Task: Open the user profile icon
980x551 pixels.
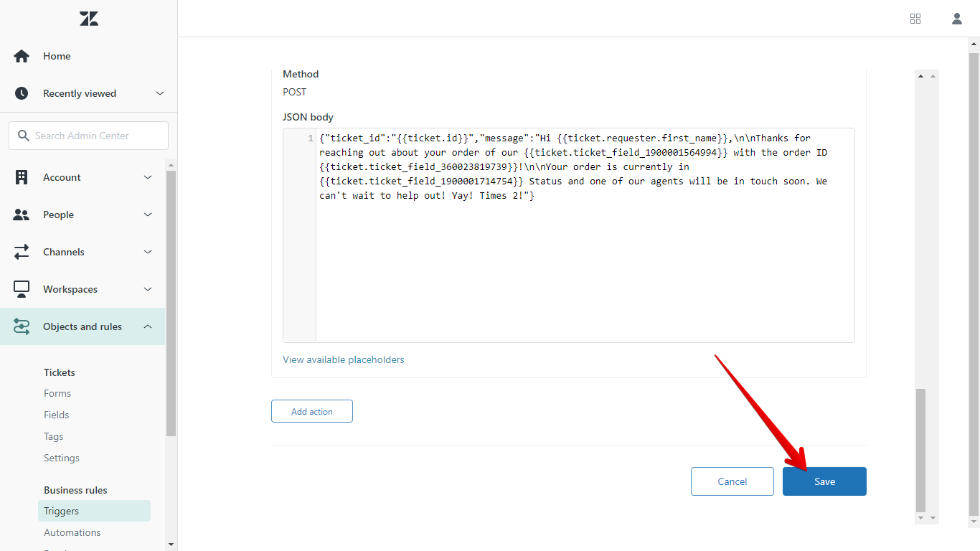Action: pos(957,19)
